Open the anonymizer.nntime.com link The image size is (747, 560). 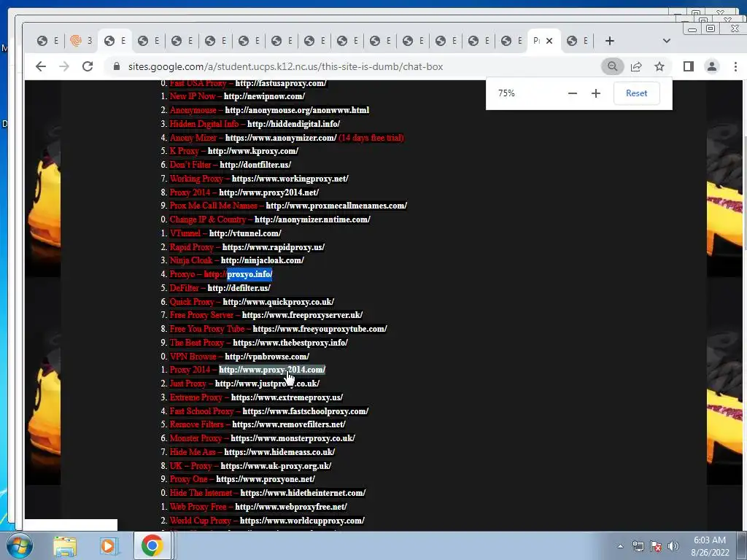pyautogui.click(x=312, y=219)
